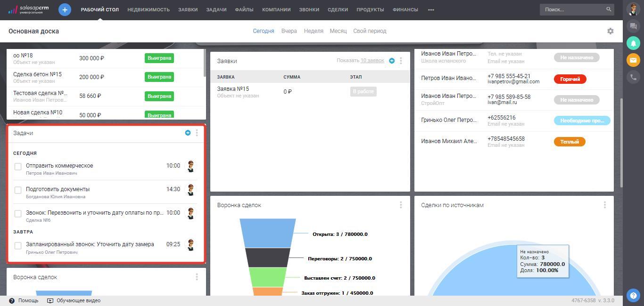Open the Файлы menu
The image size is (644, 306).
click(244, 9)
